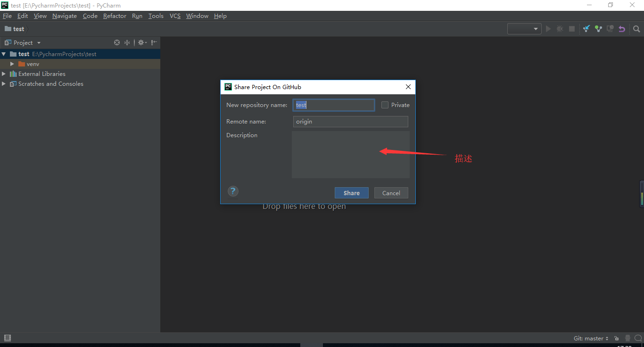The width and height of the screenshot is (644, 347).
Task: Click the read-only lock icon in status bar
Action: click(x=617, y=339)
